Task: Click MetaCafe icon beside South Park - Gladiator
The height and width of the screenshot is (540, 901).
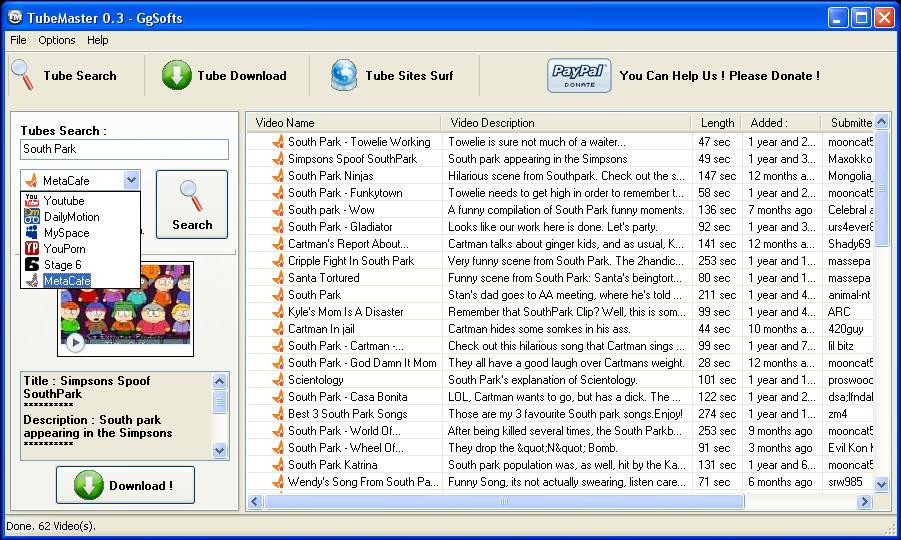Action: [278, 227]
